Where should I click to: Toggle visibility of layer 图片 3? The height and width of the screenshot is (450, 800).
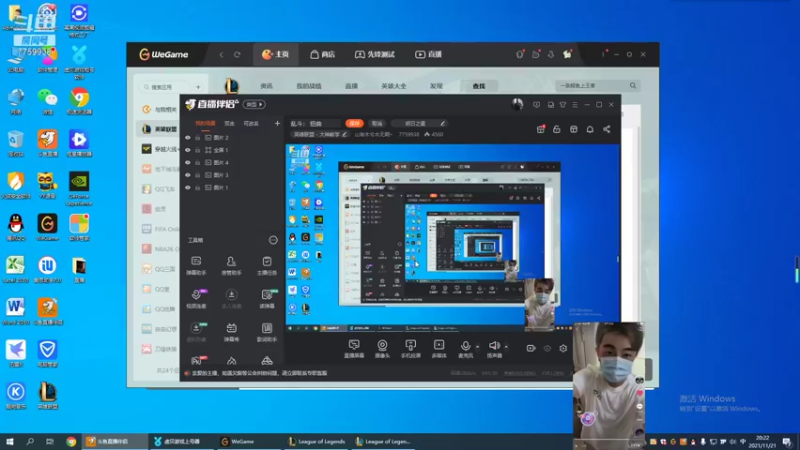tap(188, 175)
